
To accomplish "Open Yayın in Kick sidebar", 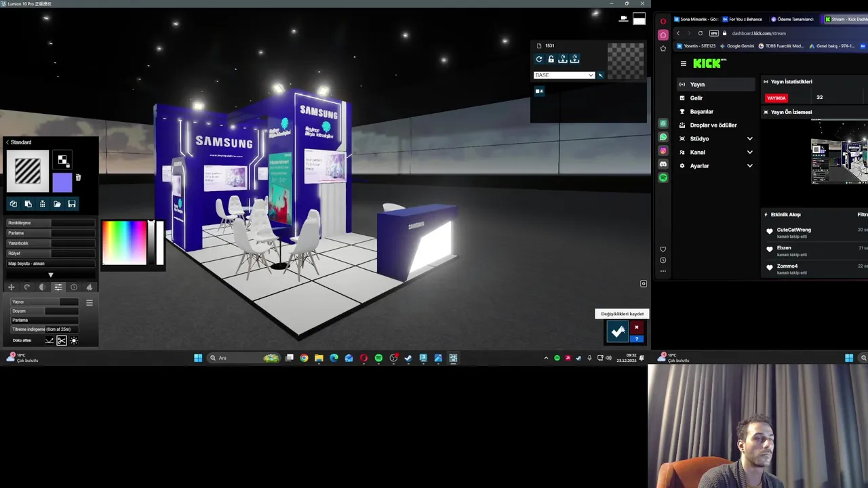I will 717,85.
